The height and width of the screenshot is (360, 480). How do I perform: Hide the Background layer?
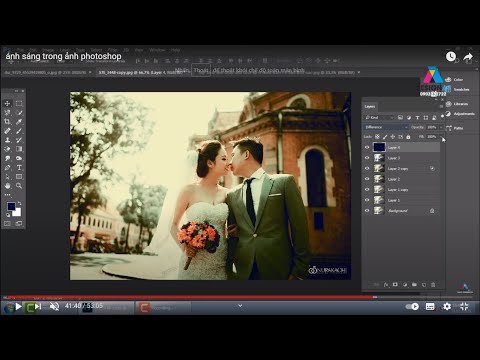tap(367, 211)
